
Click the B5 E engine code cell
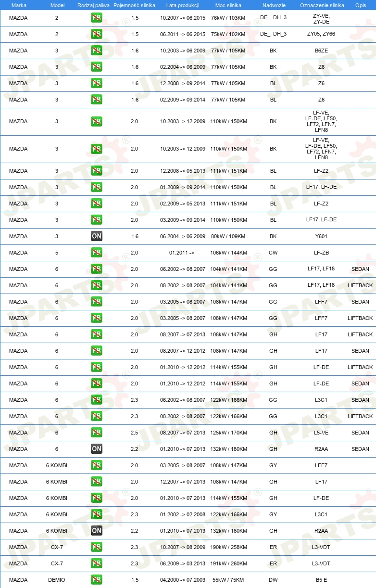pos(321,580)
